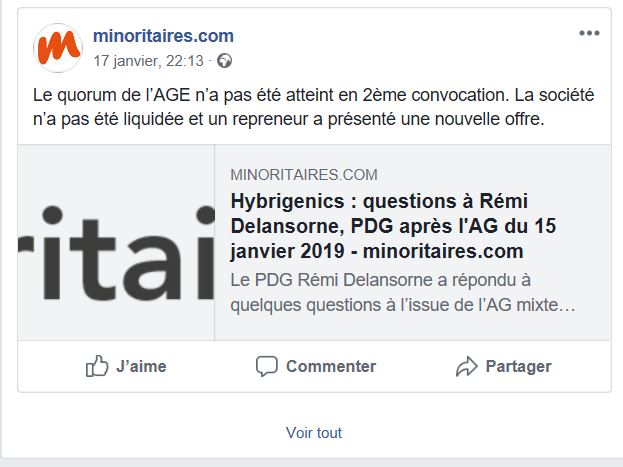Expand all posts with Voir tout
This screenshot has height=467, width=623.
click(x=314, y=432)
